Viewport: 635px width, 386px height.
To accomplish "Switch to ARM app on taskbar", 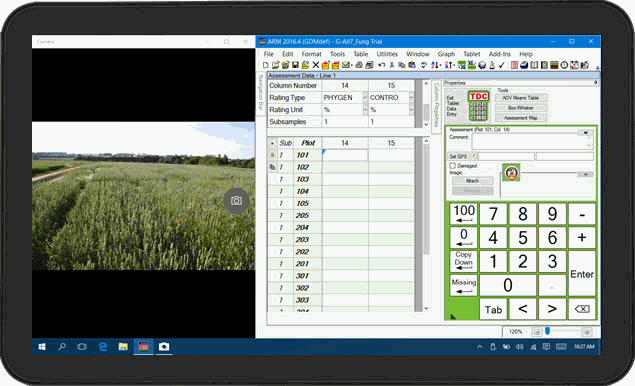I will [143, 347].
